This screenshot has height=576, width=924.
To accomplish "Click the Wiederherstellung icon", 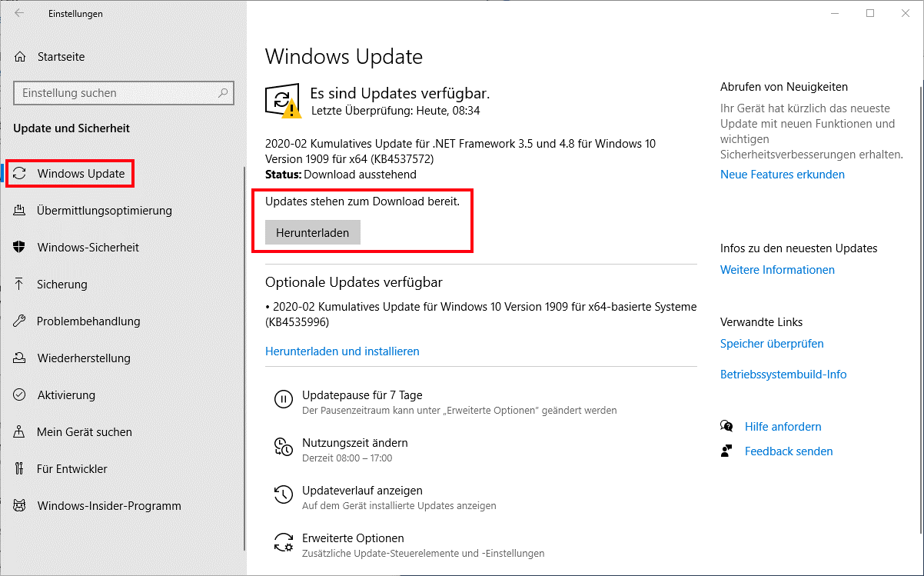I will (x=21, y=358).
